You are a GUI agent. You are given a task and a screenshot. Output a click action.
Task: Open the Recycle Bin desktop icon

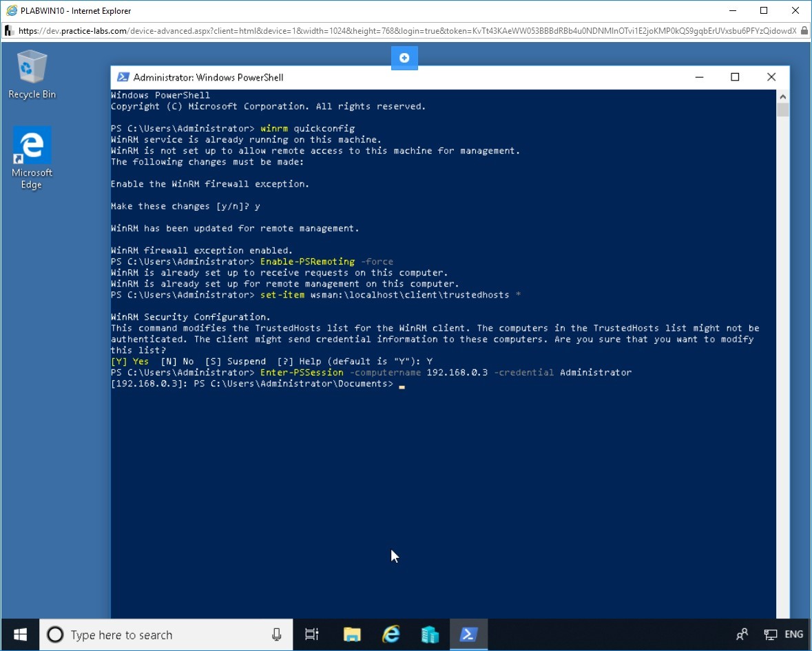tap(32, 74)
